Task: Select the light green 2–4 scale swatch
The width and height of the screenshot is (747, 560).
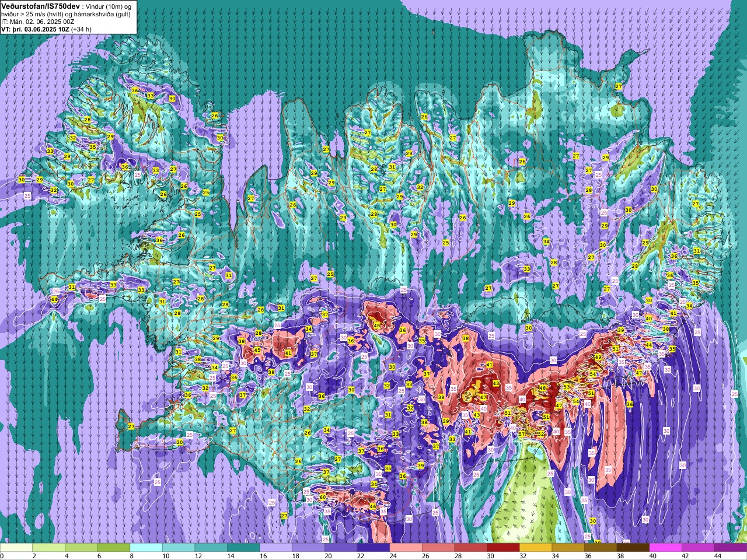Action: coord(48,547)
